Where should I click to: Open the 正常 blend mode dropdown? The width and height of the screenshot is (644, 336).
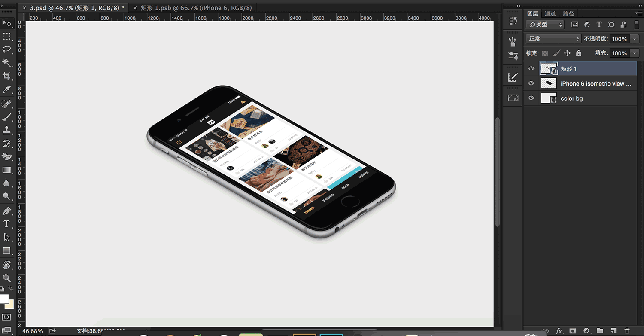click(x=553, y=39)
